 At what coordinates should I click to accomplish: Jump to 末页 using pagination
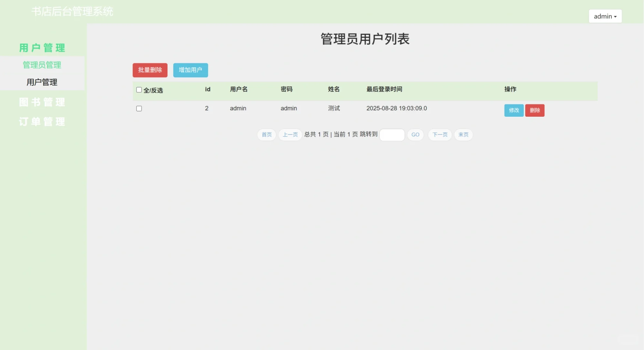pos(463,134)
